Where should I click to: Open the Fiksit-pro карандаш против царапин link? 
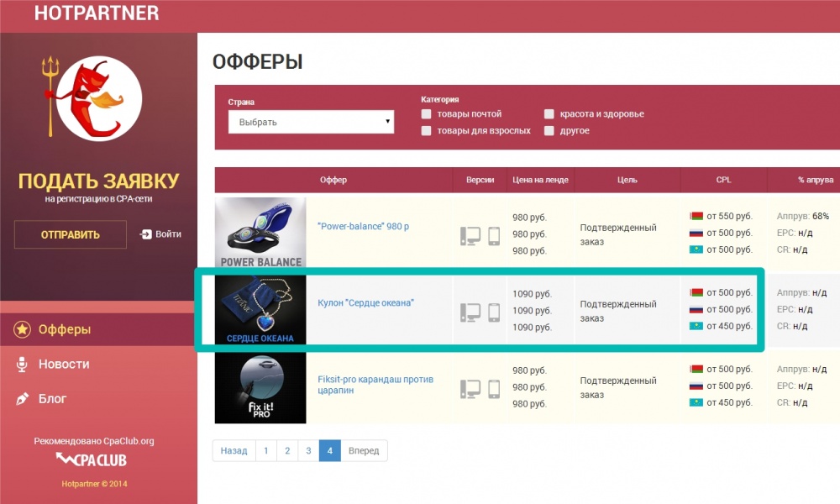375,385
